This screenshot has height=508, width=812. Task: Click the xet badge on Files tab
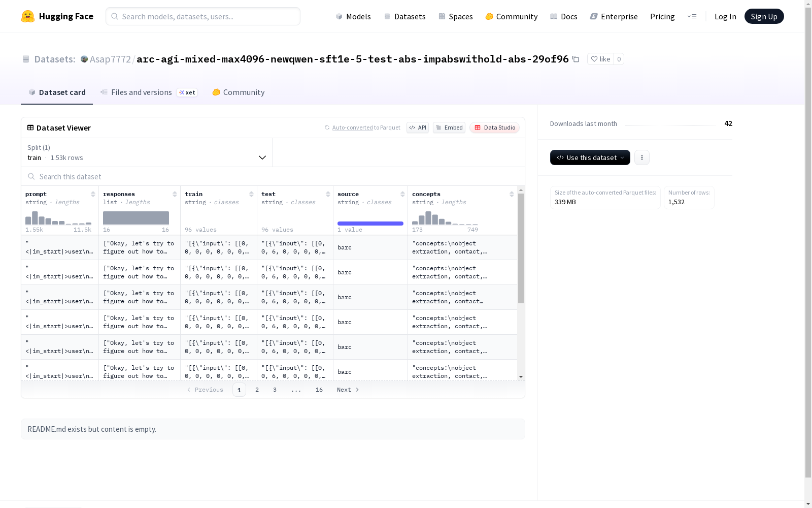[187, 92]
